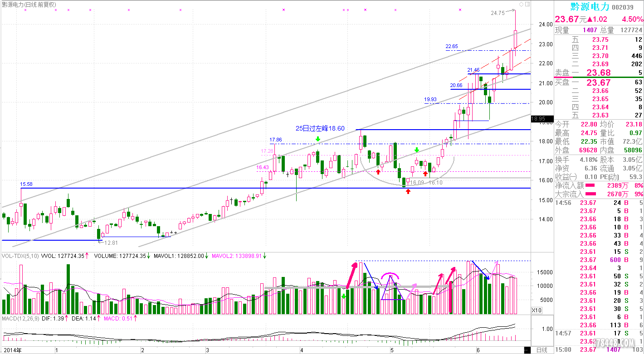Click the 市值 value 72.3亿

[x=632, y=141]
